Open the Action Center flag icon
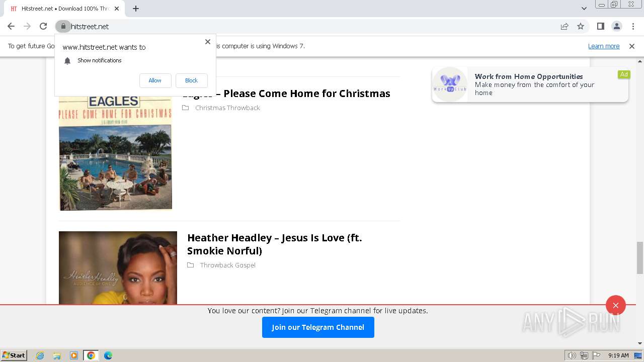Screen dimensions: 644x362 tap(596, 355)
